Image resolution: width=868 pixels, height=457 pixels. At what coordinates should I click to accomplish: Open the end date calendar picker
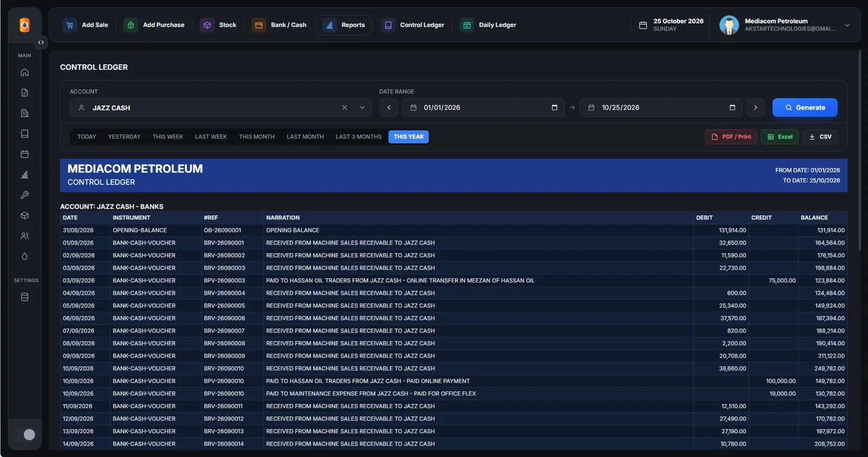732,107
